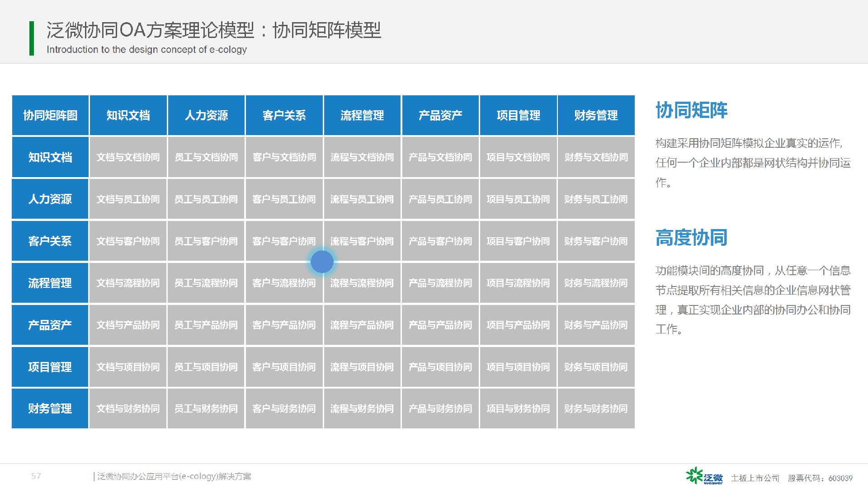Screen dimensions: 868x488
Task: Click the 流程与流程协同 cell
Action: [x=362, y=283]
